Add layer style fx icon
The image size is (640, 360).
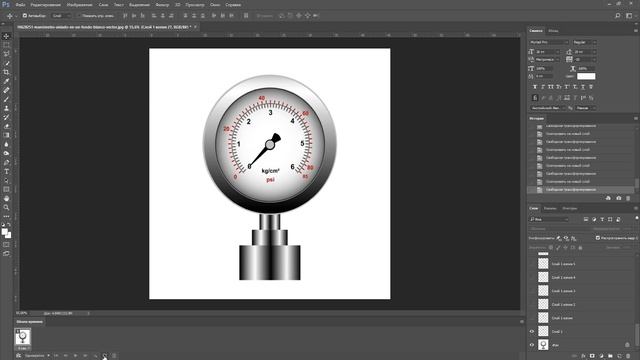[x=583, y=356]
